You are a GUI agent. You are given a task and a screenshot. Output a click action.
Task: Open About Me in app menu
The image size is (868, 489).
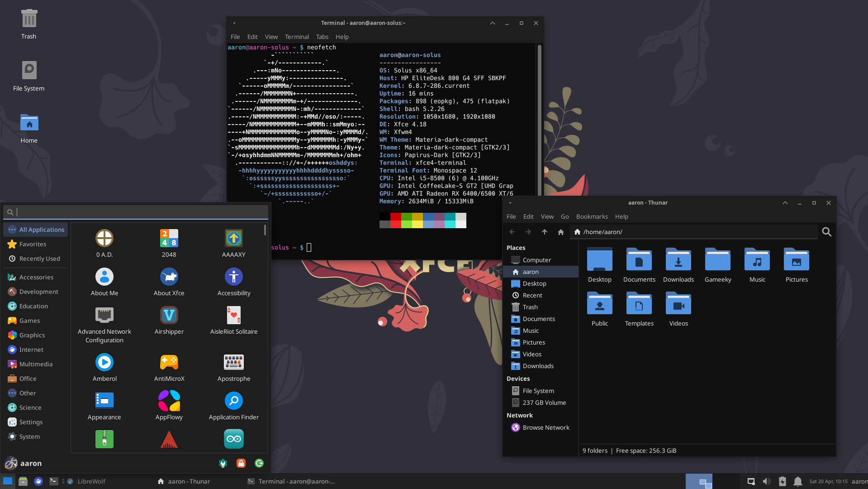click(x=104, y=277)
